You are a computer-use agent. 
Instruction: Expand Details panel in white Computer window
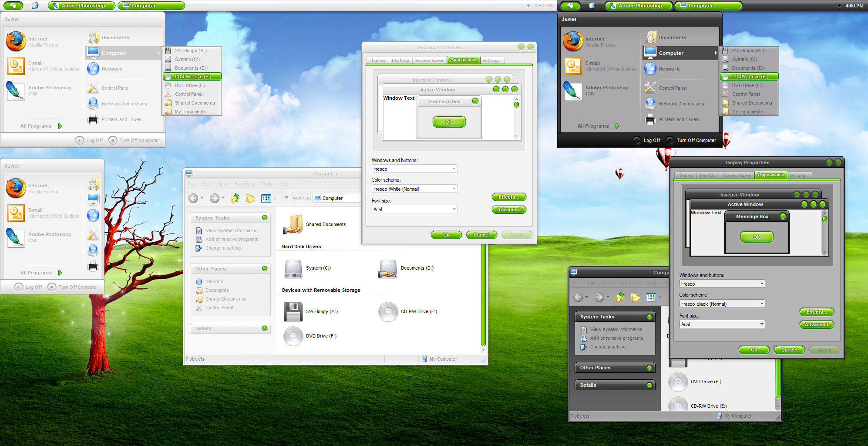[x=265, y=328]
